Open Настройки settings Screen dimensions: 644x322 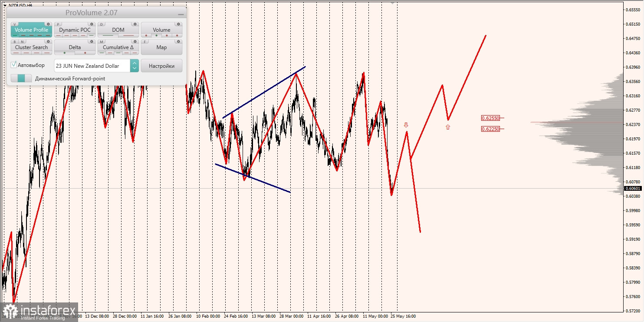click(161, 66)
